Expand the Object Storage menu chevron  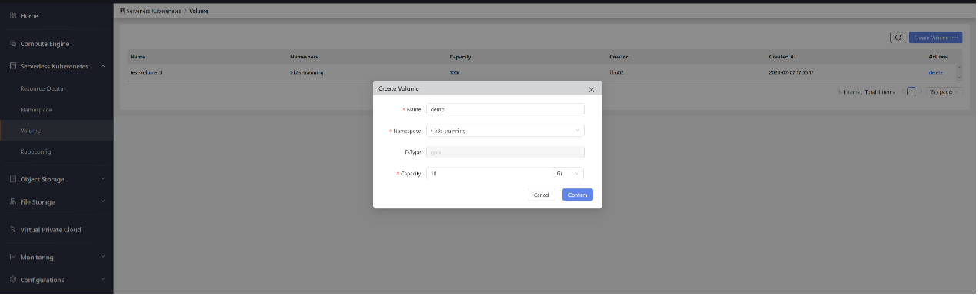click(x=103, y=179)
